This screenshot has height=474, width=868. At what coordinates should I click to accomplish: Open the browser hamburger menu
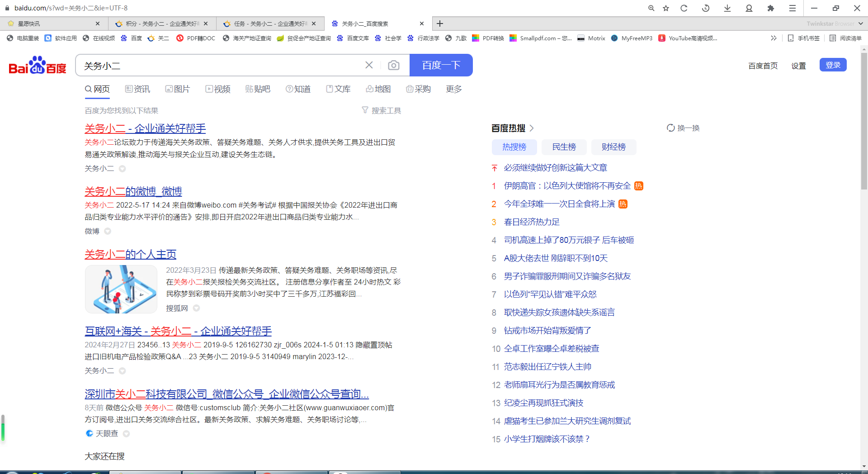pyautogui.click(x=793, y=8)
